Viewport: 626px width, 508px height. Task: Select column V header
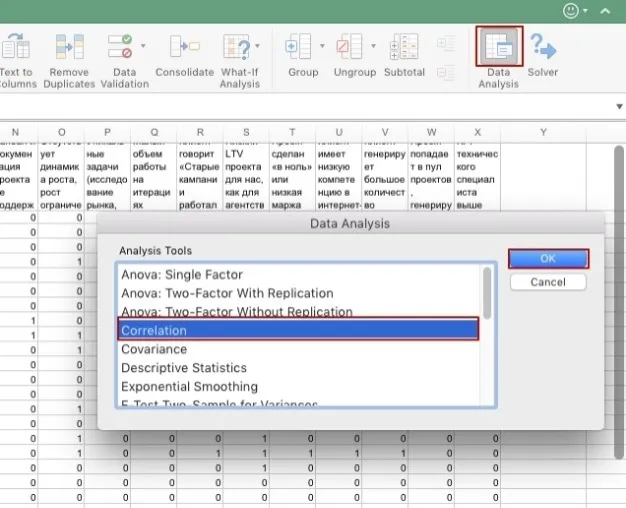click(385, 132)
